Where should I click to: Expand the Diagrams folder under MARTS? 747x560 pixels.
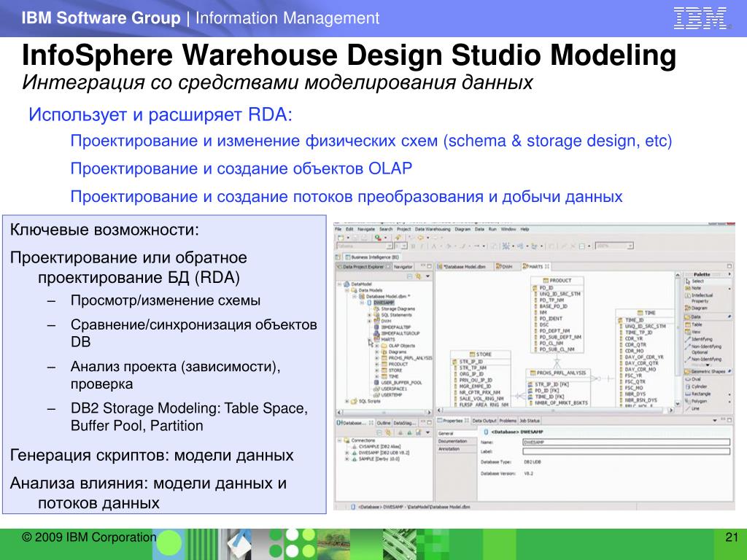tap(377, 352)
